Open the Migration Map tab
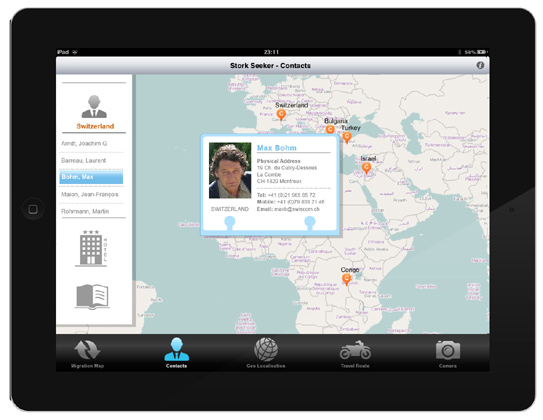The width and height of the screenshot is (543, 420). [87, 354]
